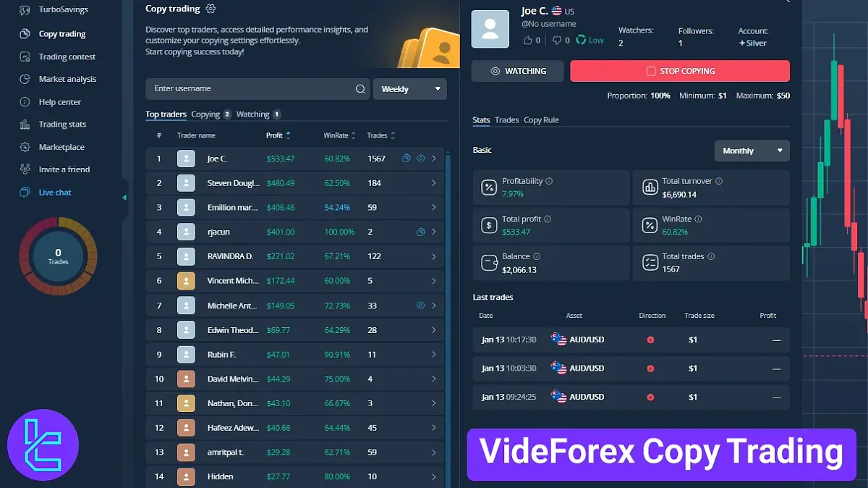The image size is (868, 488).
Task: Open the Weekly period dropdown
Action: point(409,88)
